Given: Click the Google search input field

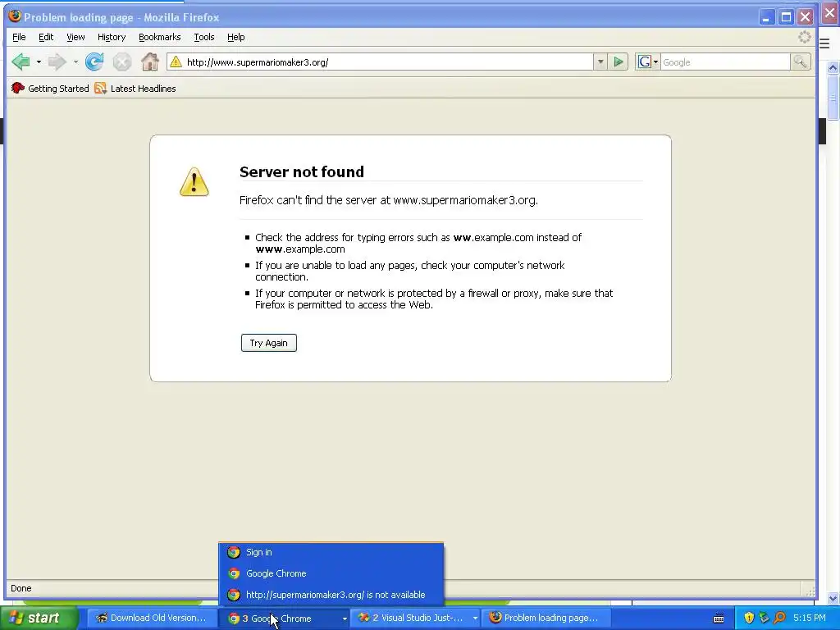Looking at the screenshot, I should [725, 62].
